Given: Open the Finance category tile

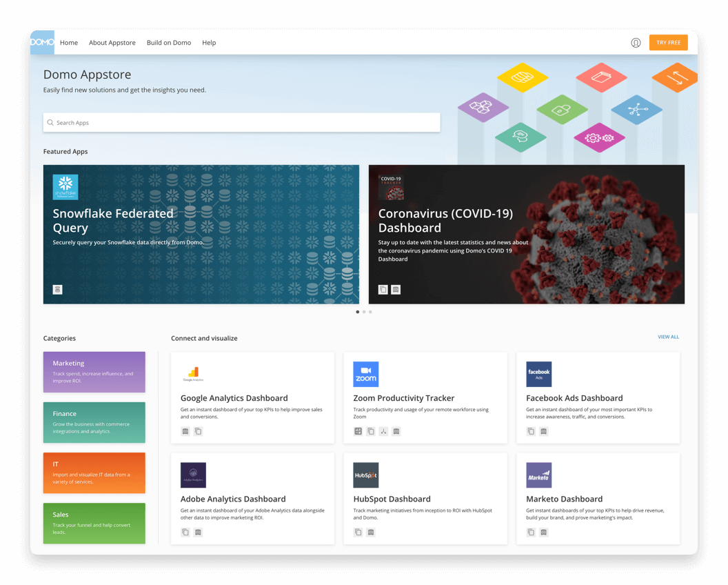Looking at the screenshot, I should (x=94, y=422).
